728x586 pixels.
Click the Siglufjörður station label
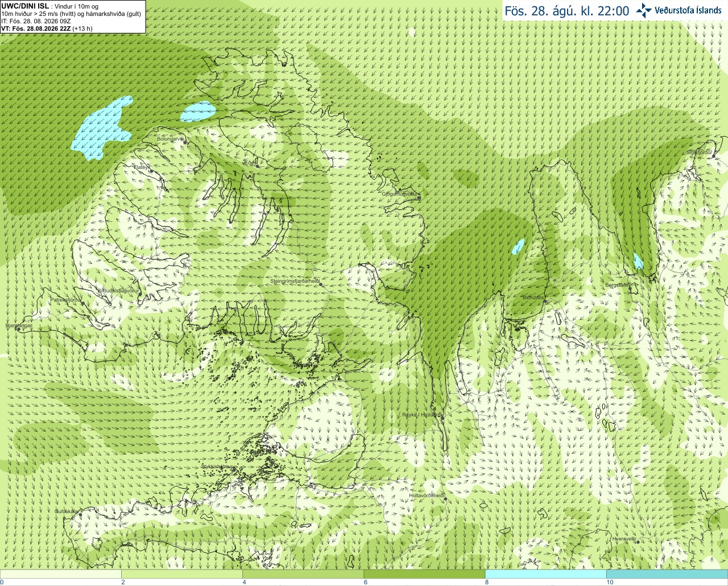tap(699, 152)
